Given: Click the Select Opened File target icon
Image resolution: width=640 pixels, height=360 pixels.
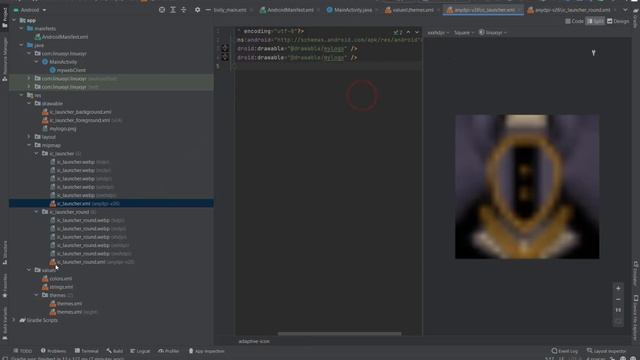Looking at the screenshot, I should tap(162, 10).
